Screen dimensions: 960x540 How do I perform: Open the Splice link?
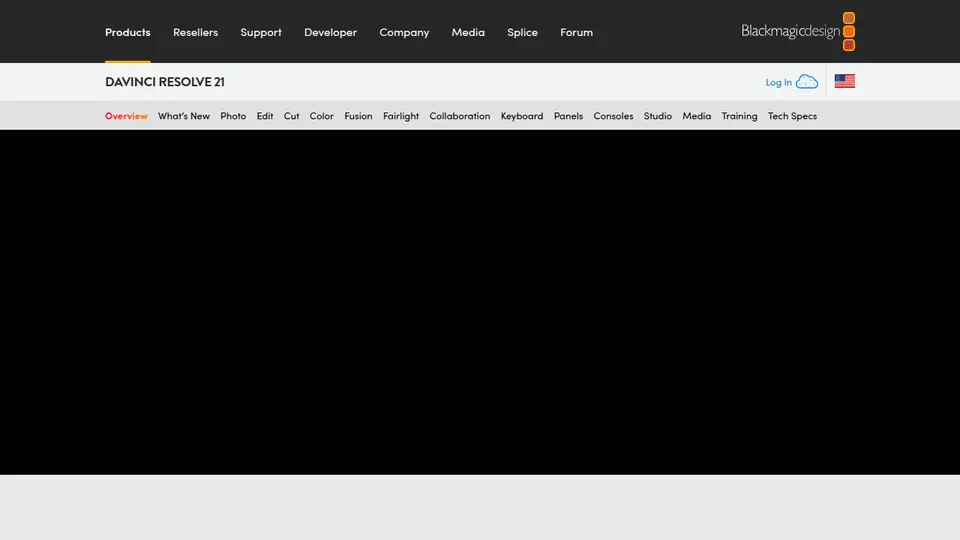click(x=522, y=32)
